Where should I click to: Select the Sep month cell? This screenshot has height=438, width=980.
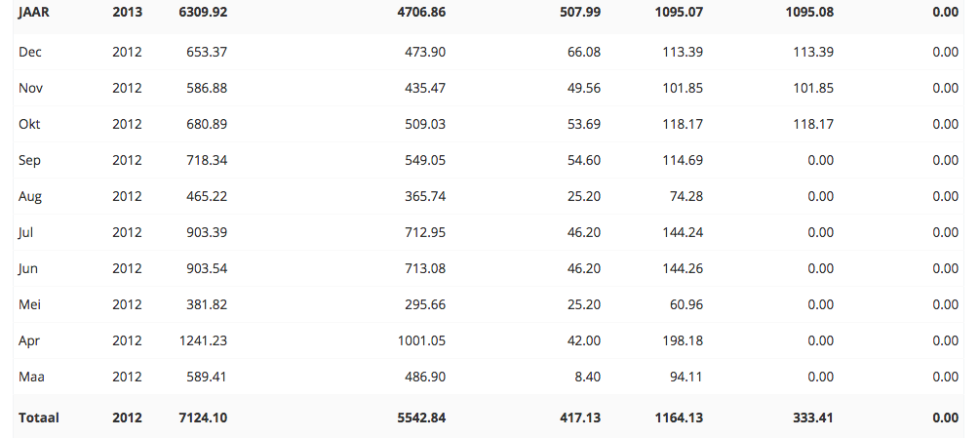29,161
